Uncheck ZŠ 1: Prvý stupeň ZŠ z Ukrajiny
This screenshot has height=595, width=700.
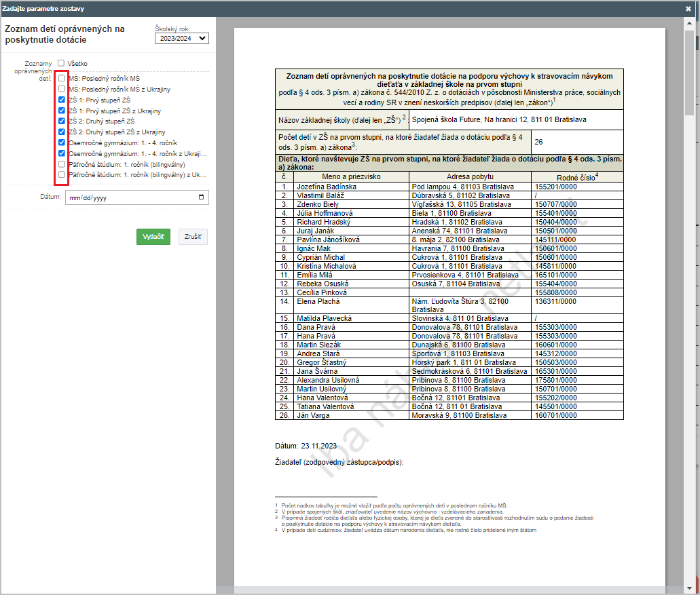(62, 110)
